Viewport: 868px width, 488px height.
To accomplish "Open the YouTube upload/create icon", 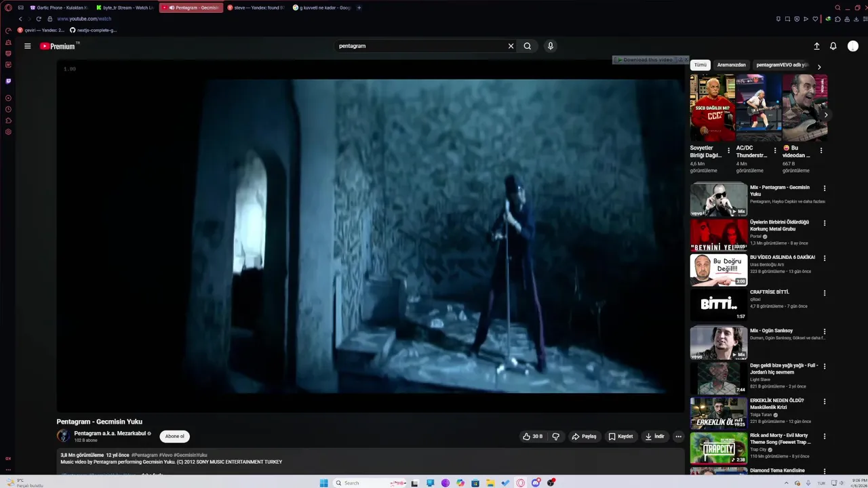I will click(816, 46).
